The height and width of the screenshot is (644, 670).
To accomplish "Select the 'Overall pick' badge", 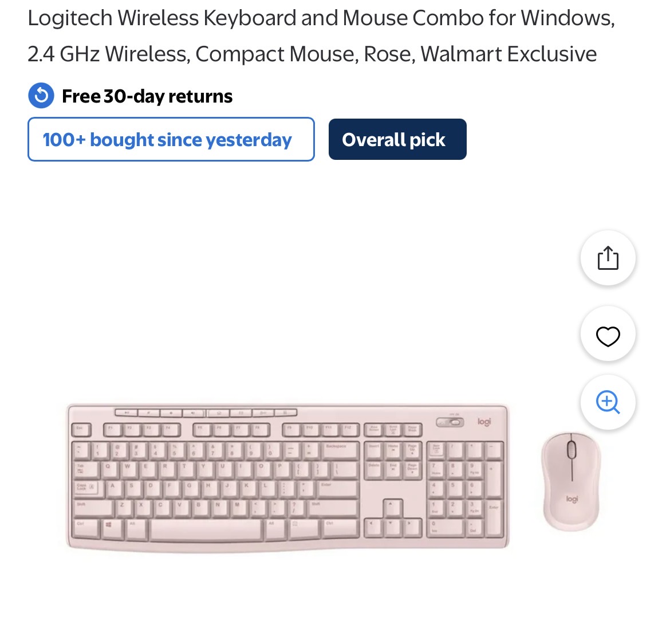I will (x=397, y=139).
